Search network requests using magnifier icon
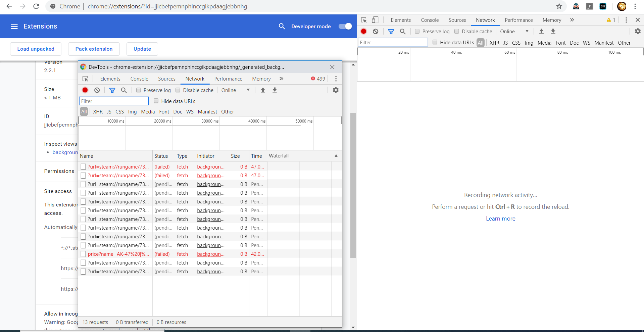The image size is (644, 332). point(124,90)
